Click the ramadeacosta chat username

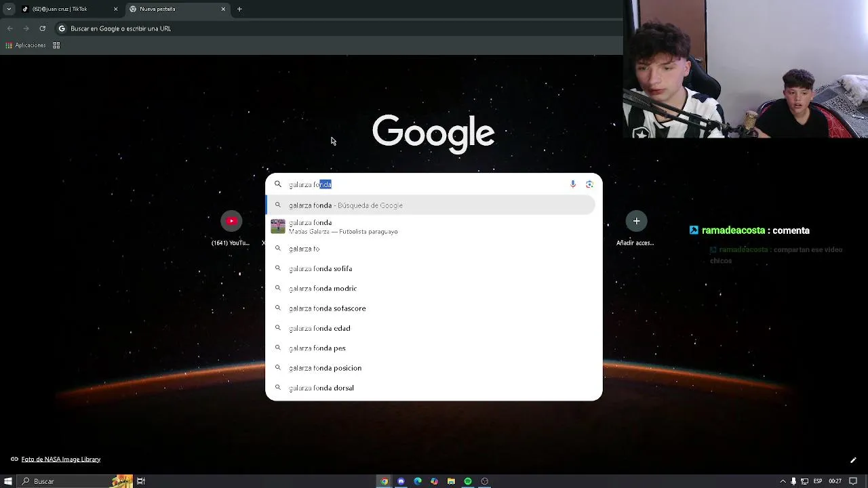(x=733, y=230)
